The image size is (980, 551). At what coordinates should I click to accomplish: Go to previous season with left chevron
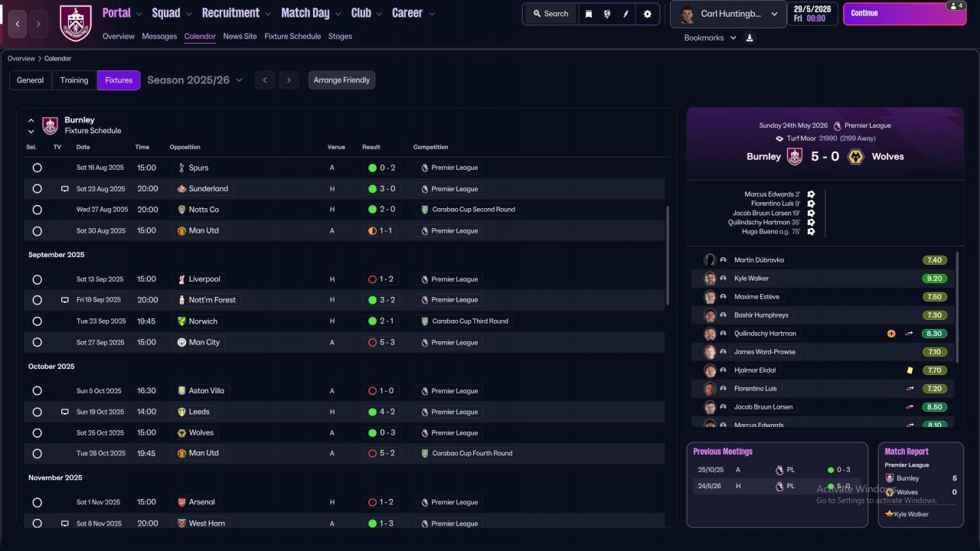tap(265, 80)
